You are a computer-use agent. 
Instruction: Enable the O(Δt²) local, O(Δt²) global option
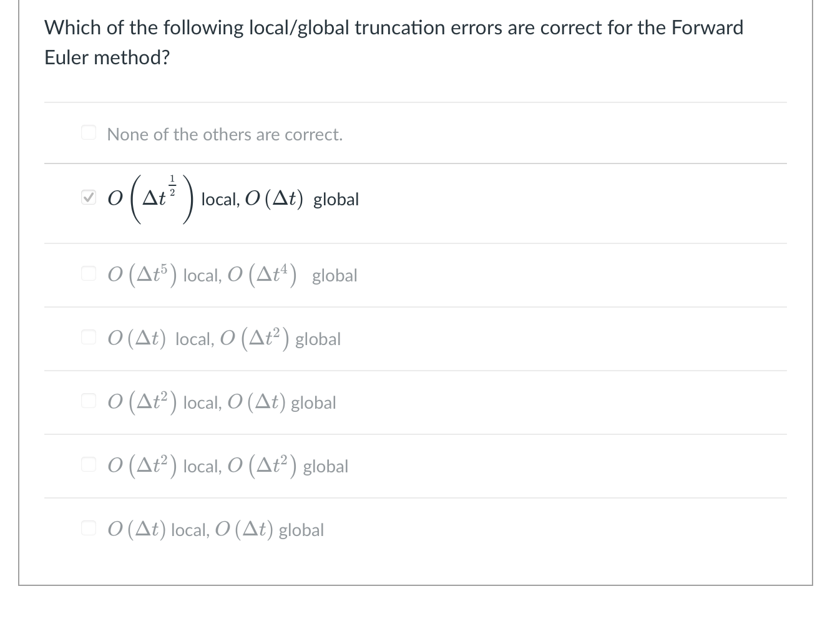[89, 464]
